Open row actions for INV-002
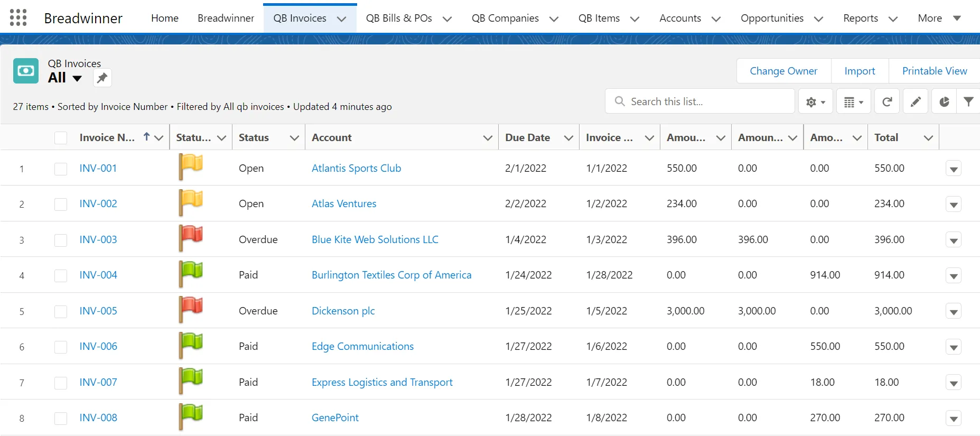 coord(954,204)
